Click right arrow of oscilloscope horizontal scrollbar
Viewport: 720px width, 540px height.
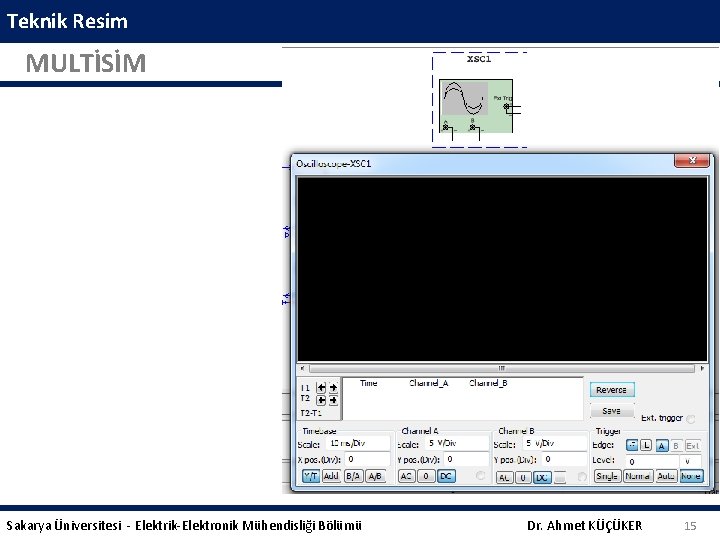coord(702,368)
